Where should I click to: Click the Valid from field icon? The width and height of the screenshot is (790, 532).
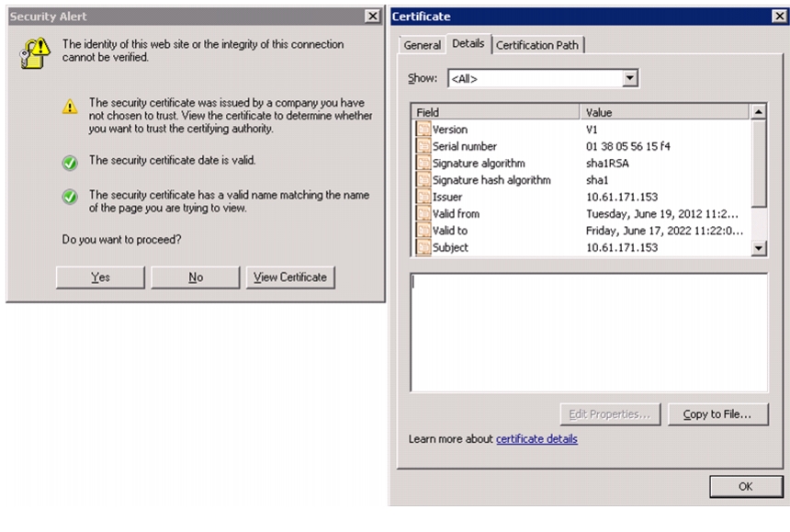point(423,213)
